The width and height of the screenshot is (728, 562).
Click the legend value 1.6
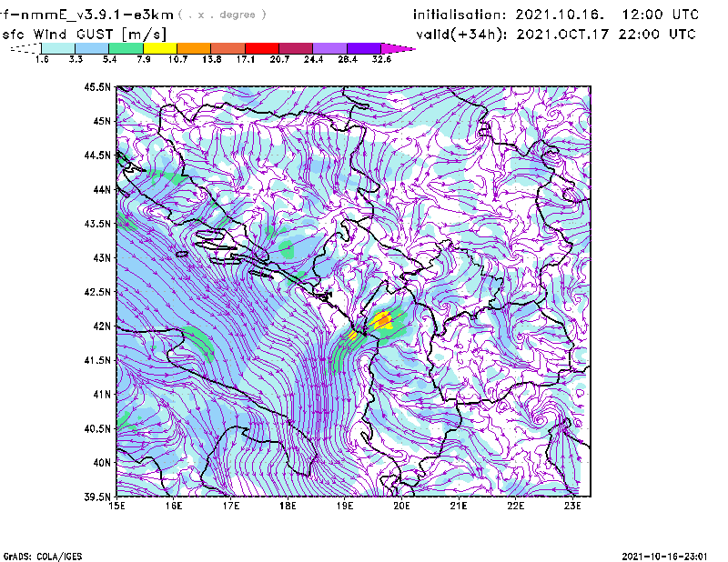coord(42,59)
